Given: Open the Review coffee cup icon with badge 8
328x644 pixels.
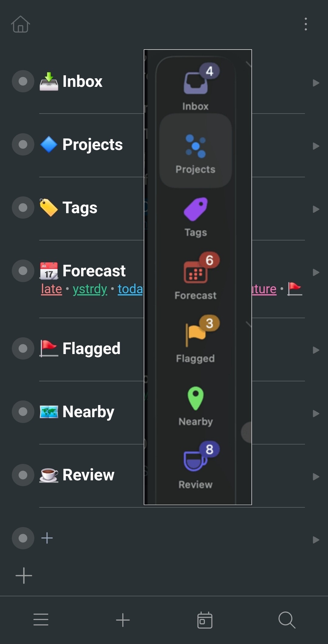Looking at the screenshot, I should click(196, 461).
